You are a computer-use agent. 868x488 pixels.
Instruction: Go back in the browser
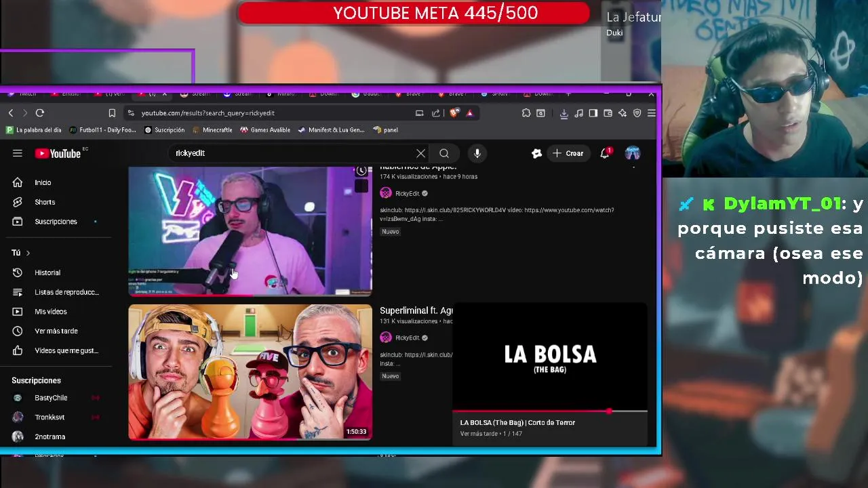tap(11, 113)
